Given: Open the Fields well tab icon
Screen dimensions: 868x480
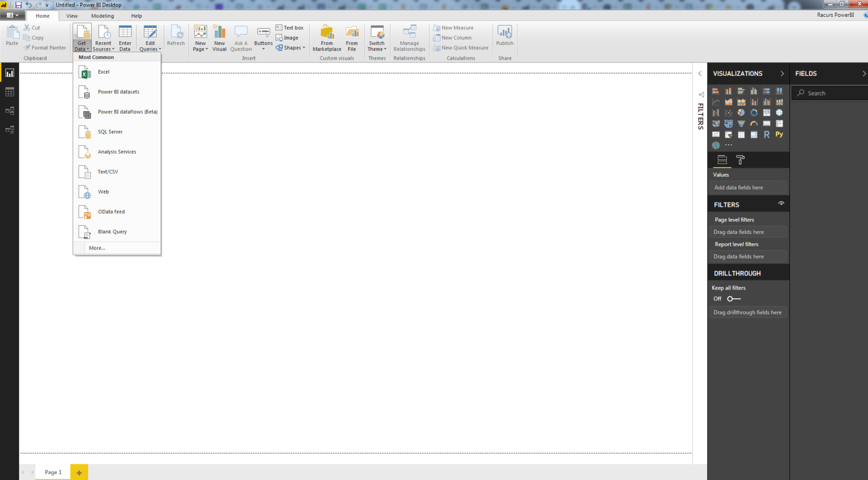Looking at the screenshot, I should [722, 160].
